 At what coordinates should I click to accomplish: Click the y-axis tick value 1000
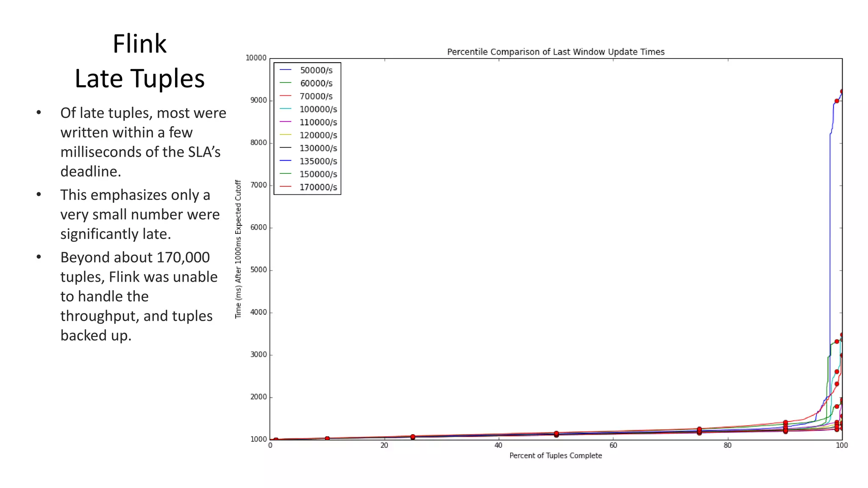click(259, 439)
